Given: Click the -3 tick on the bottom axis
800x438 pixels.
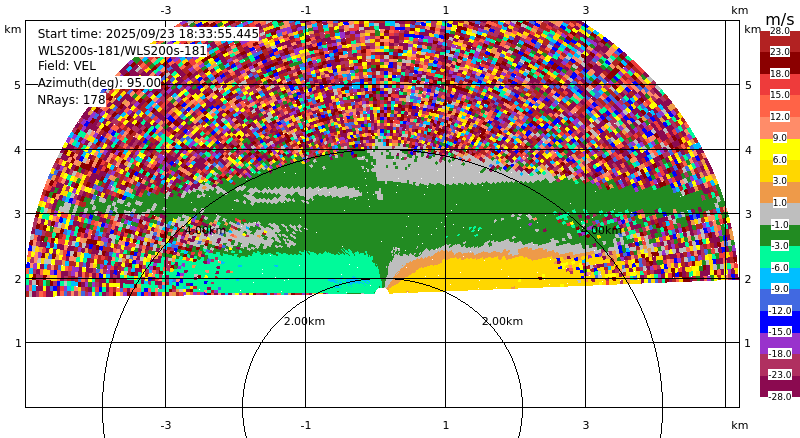Looking at the screenshot, I should (x=166, y=425).
